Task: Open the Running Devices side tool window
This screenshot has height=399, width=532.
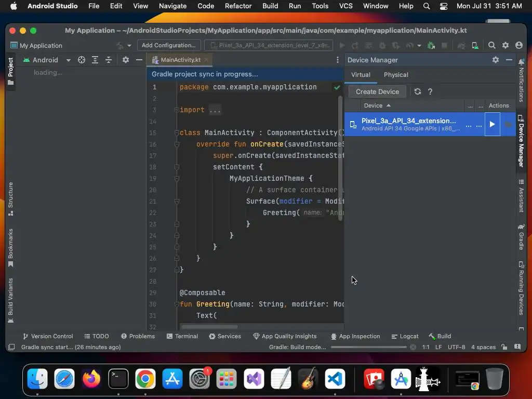Action: point(521,288)
